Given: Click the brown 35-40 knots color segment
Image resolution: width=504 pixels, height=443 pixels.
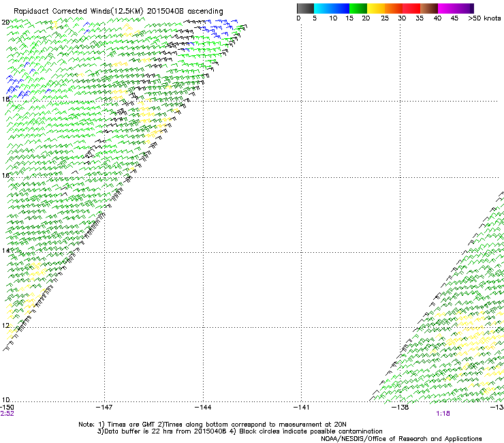Looking at the screenshot, I should (x=429, y=8).
